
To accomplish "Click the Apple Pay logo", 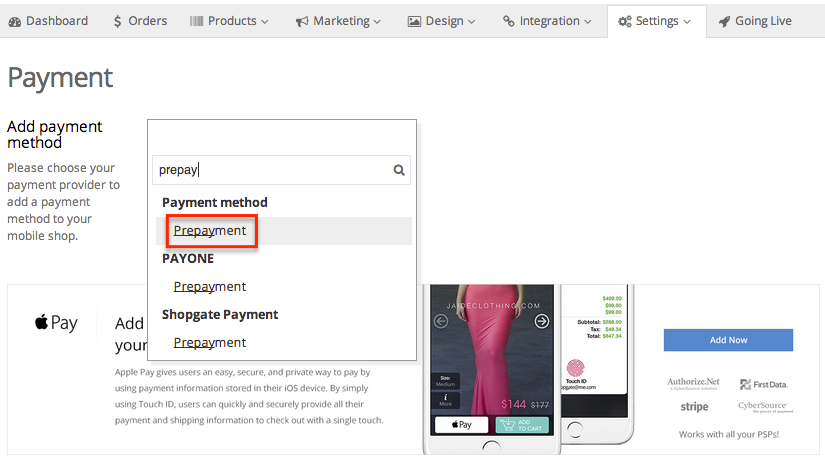I will 56,323.
